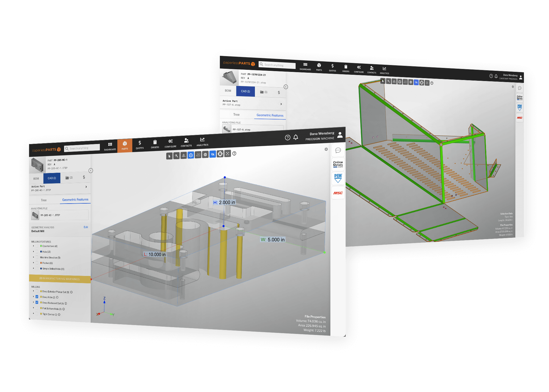The width and height of the screenshot is (549, 392).
Task: Switch to Tree tab in front window
Action: tap(44, 200)
